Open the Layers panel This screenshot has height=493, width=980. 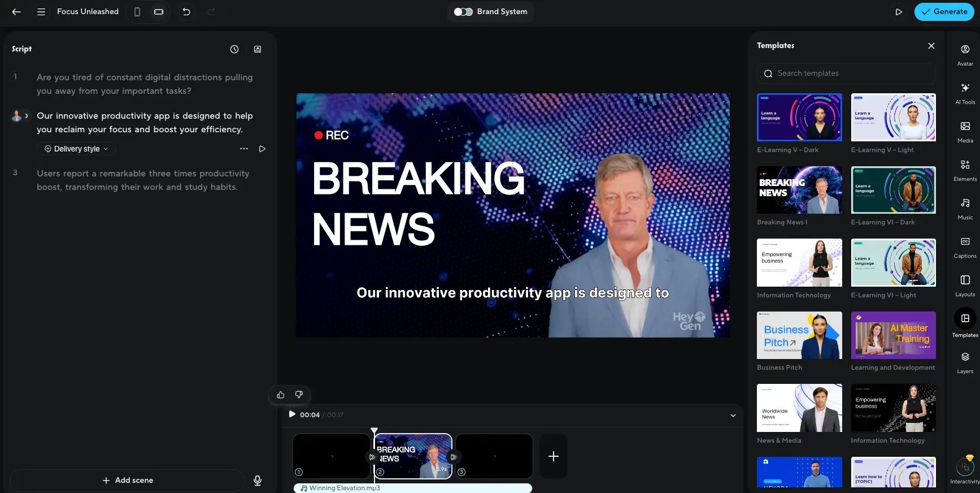coord(965,362)
